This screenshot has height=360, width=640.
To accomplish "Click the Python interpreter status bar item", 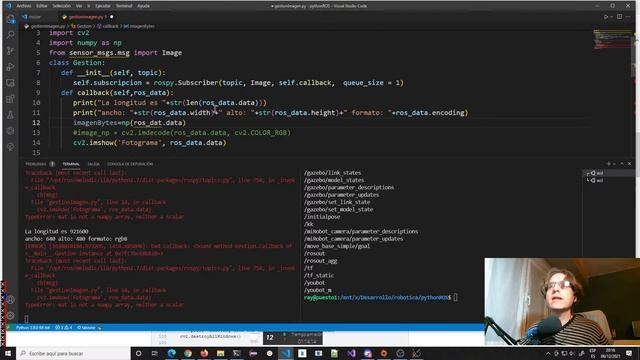I will point(33,328).
